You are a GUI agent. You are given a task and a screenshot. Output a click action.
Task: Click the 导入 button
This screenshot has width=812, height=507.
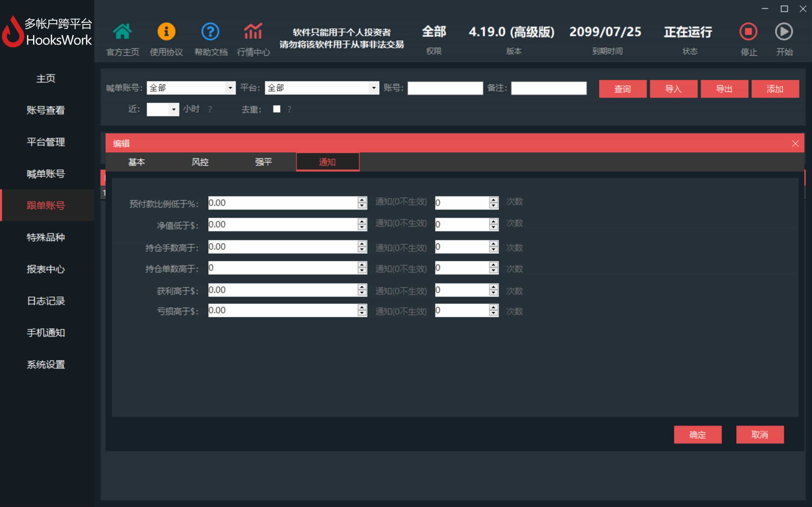(674, 89)
